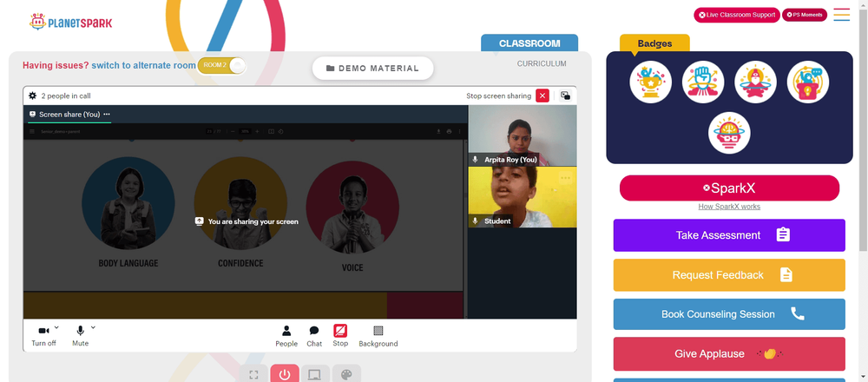Click Take Assessment
This screenshot has width=868, height=382.
click(729, 235)
